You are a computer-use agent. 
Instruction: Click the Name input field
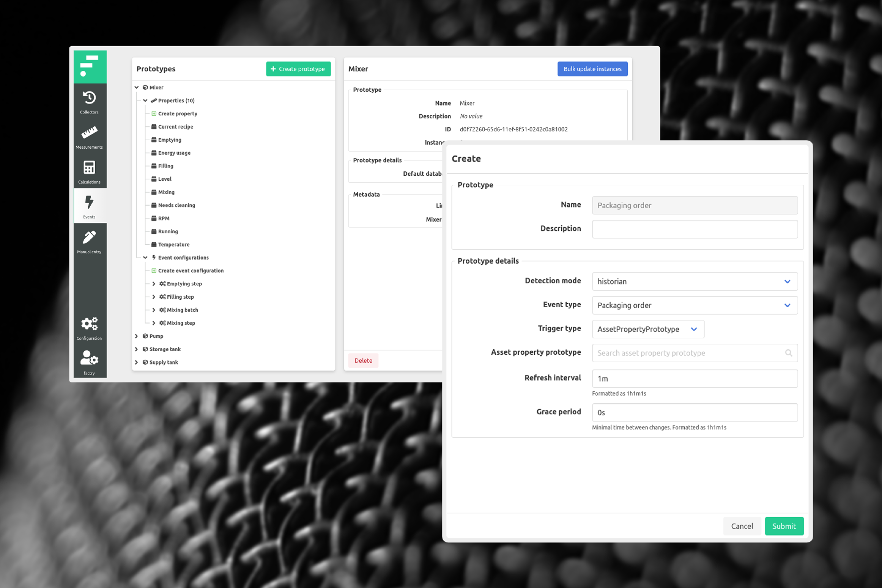(695, 205)
